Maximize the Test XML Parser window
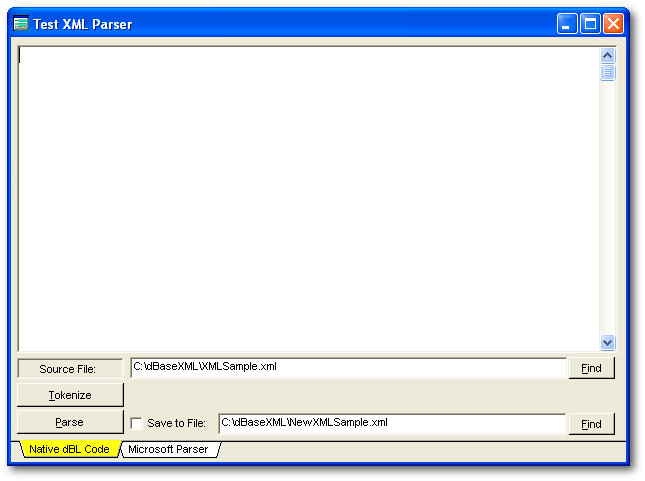The height and width of the screenshot is (481, 645). (590, 24)
